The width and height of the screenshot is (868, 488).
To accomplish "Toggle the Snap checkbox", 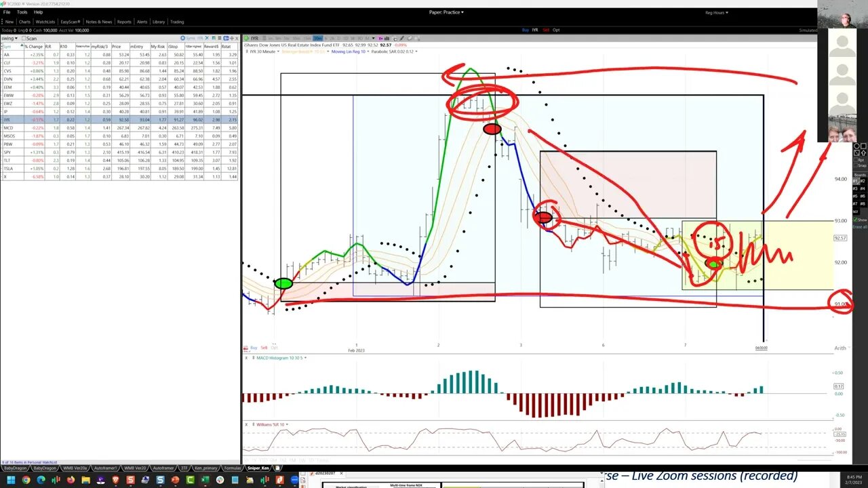I will click(855, 165).
